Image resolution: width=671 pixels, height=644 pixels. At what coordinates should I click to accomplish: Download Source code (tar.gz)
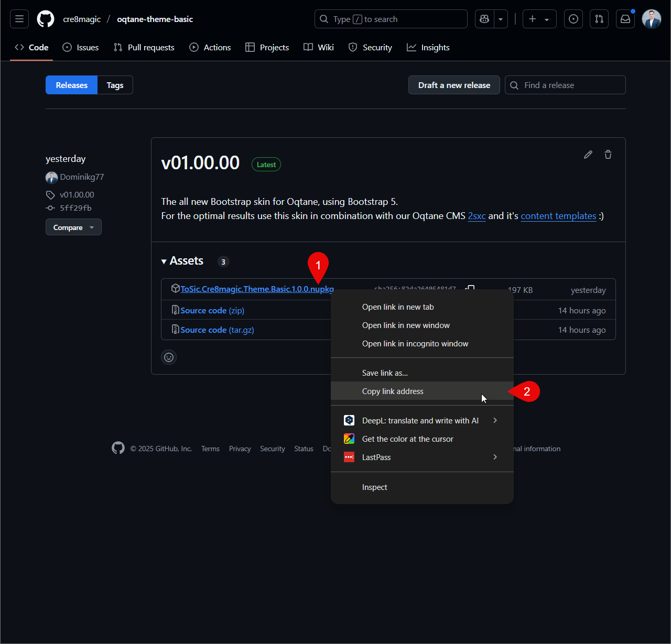click(x=217, y=330)
